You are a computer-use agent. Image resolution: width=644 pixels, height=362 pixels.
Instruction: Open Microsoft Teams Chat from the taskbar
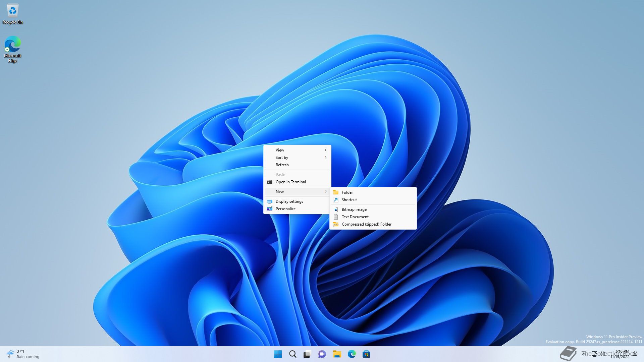tap(322, 354)
